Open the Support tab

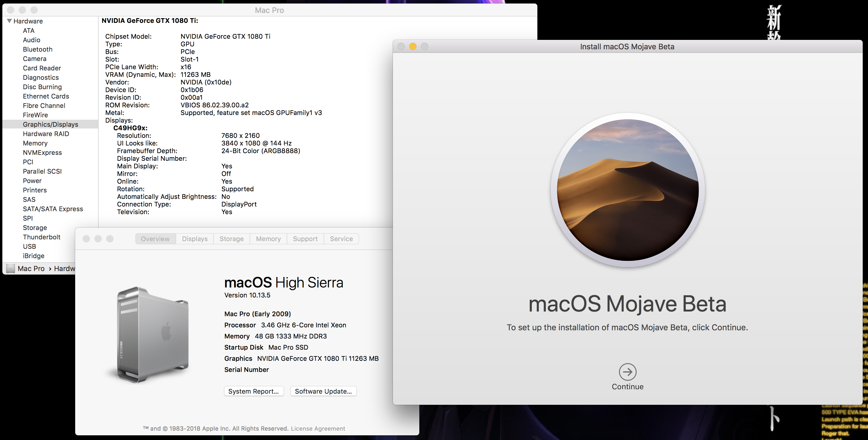305,239
